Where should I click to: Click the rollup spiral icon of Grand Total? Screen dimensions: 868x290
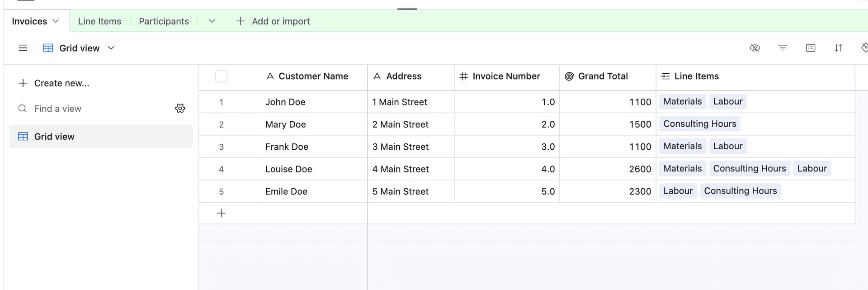[570, 76]
